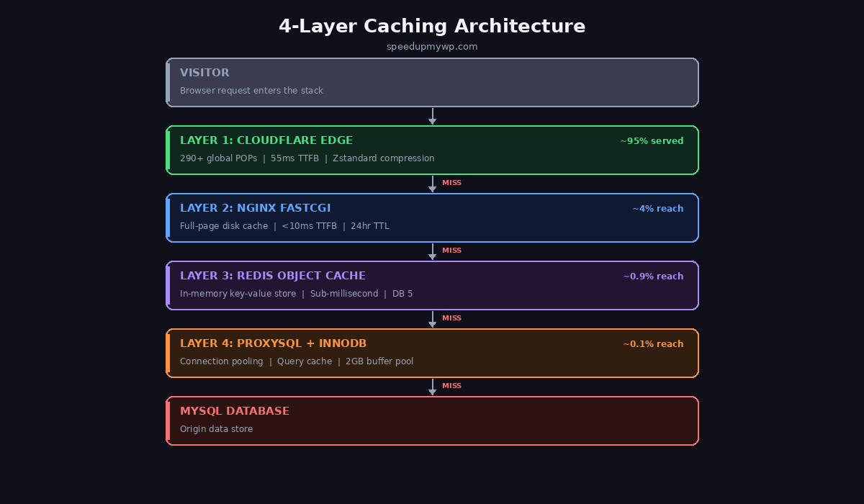Select the LAYER 2: NGINX FASTCGI panel
The height and width of the screenshot is (504, 864).
point(432,217)
